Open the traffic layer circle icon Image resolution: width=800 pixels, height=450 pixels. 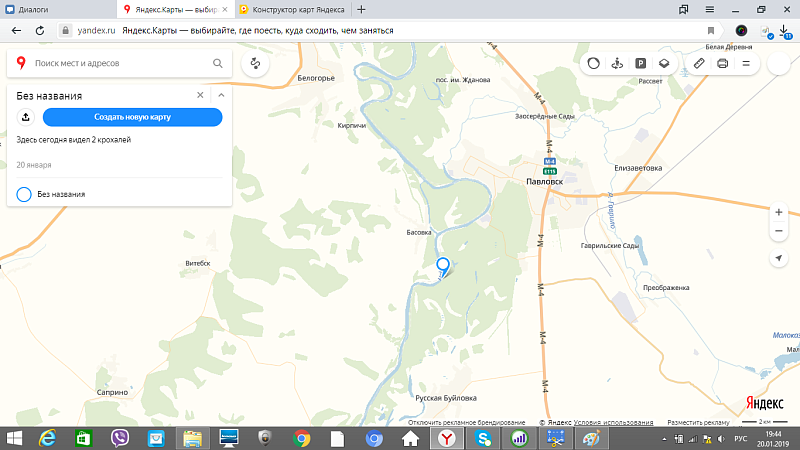click(x=593, y=63)
